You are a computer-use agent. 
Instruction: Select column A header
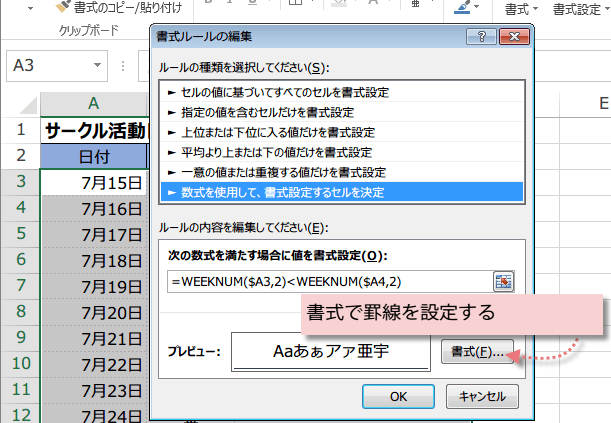[94, 104]
